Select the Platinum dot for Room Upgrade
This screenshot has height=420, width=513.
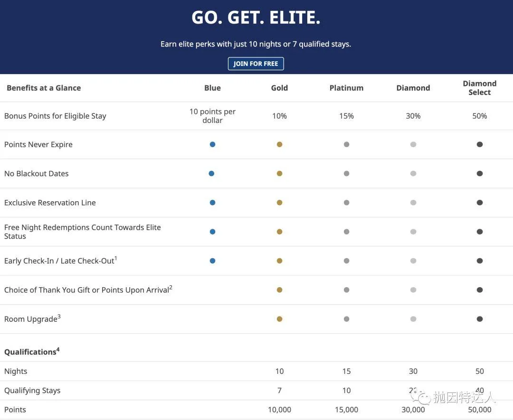[x=346, y=319]
